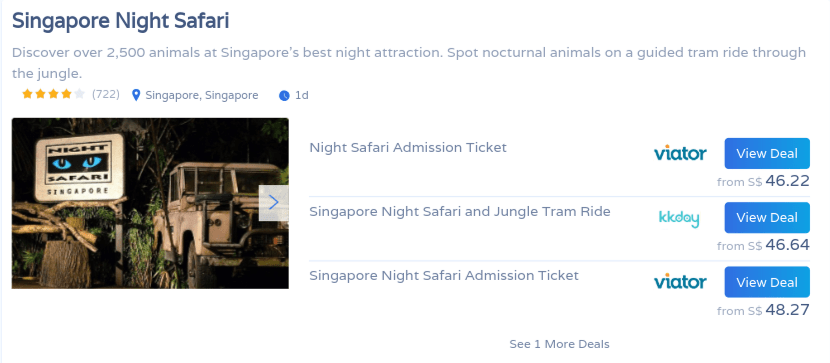The height and width of the screenshot is (363, 830).
Task: Click the from S$ 46.22 price
Action: (x=763, y=182)
